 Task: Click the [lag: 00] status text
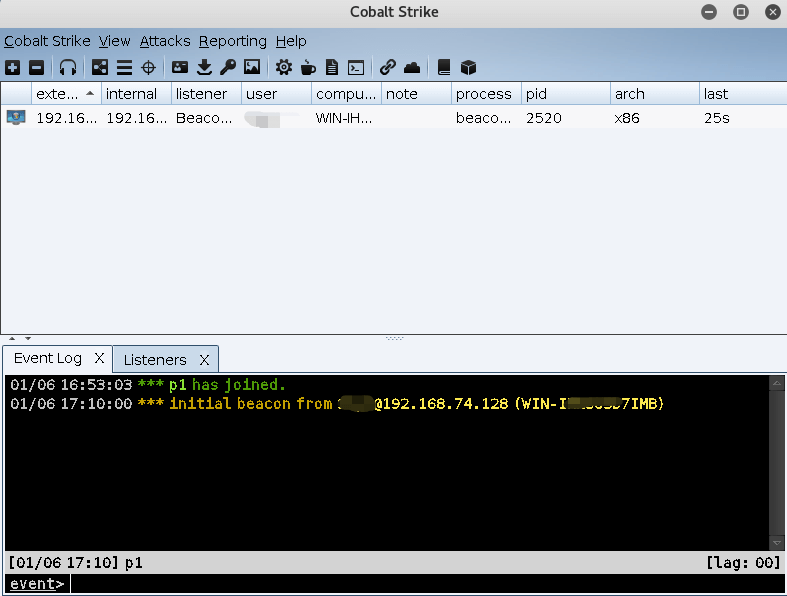click(743, 562)
